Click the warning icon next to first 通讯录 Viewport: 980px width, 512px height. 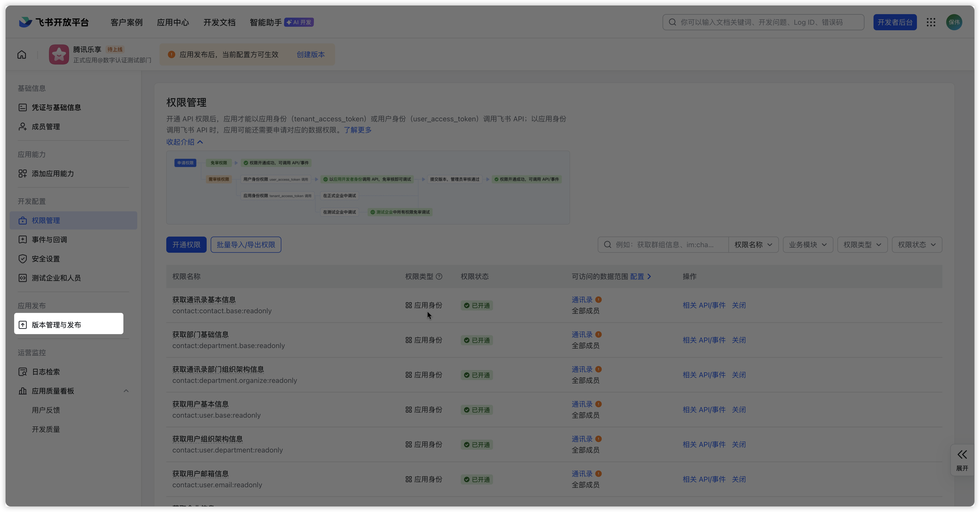pos(598,300)
